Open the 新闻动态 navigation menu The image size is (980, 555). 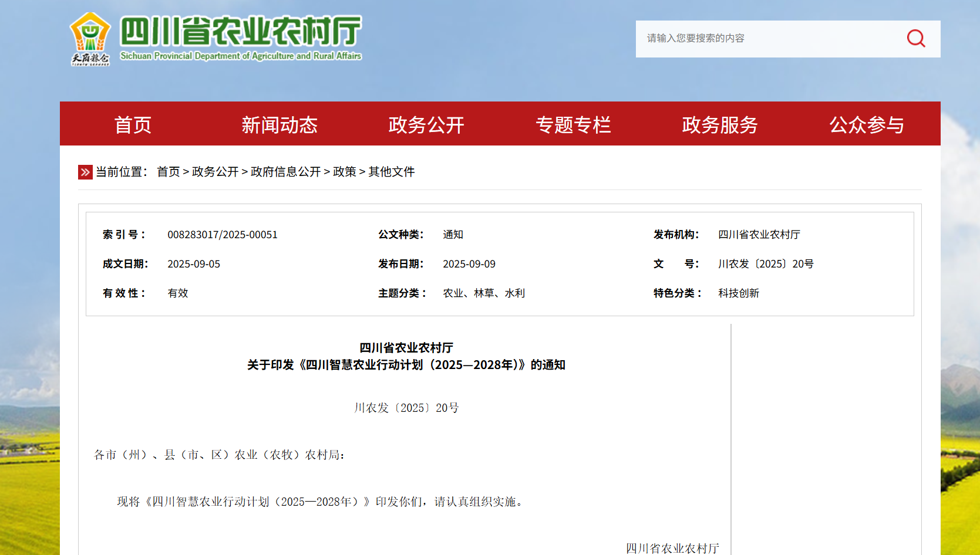279,124
